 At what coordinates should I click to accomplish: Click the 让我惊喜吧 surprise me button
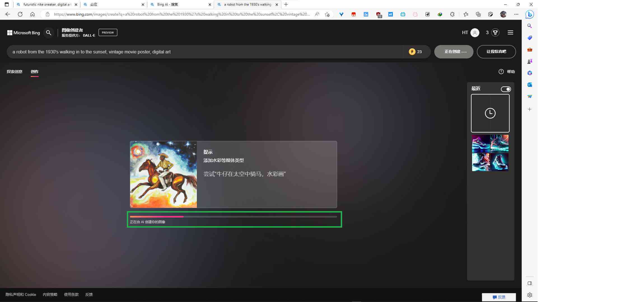tap(496, 51)
